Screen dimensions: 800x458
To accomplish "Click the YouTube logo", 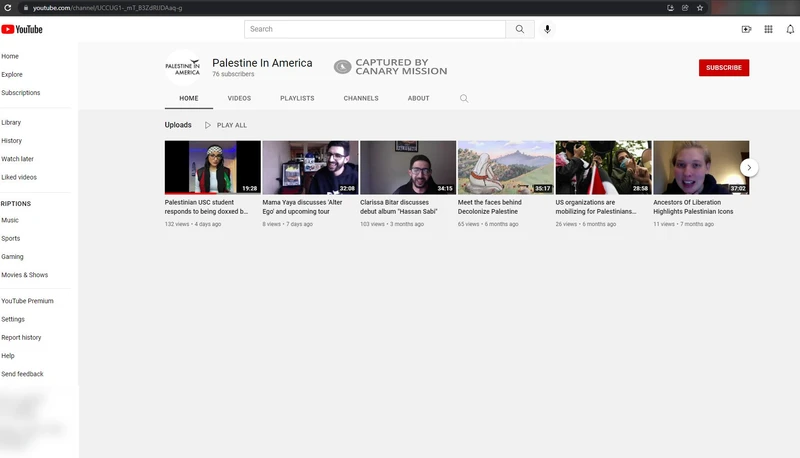I will tap(22, 30).
